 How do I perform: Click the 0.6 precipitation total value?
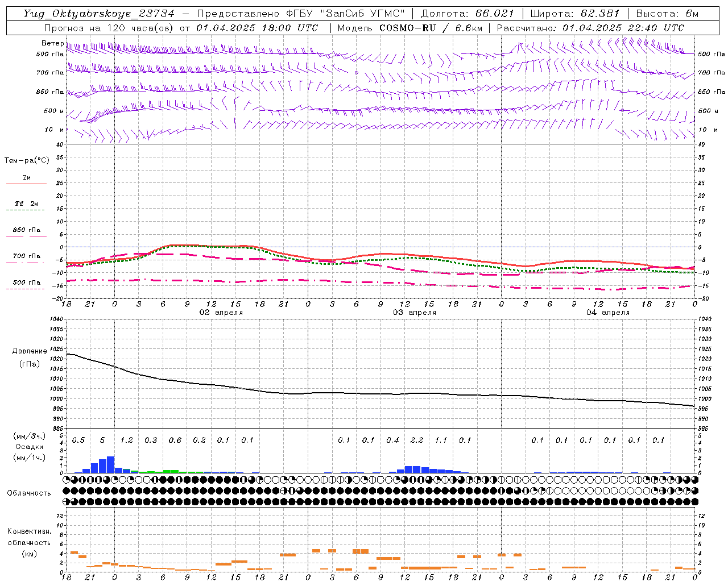coord(175,440)
